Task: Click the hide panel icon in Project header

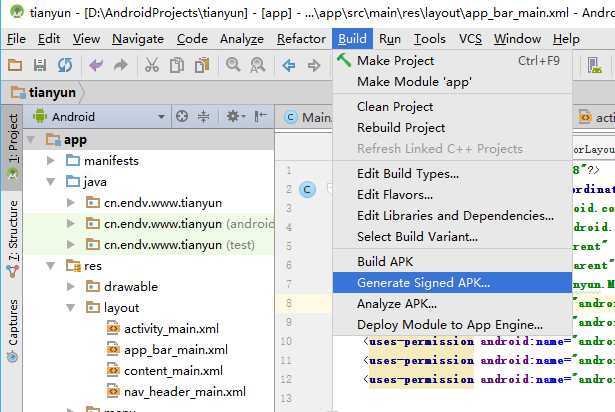Action: pyautogui.click(x=260, y=117)
